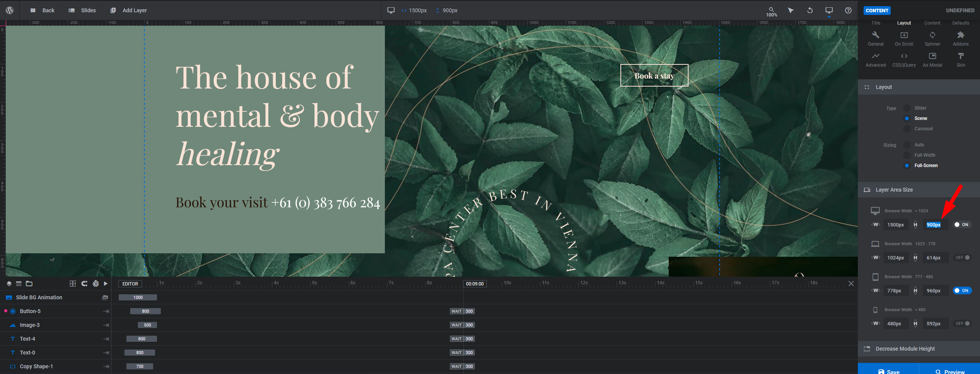Screen dimensions: 980x374
Task: Switch to the Title tab
Action: pyautogui.click(x=876, y=23)
